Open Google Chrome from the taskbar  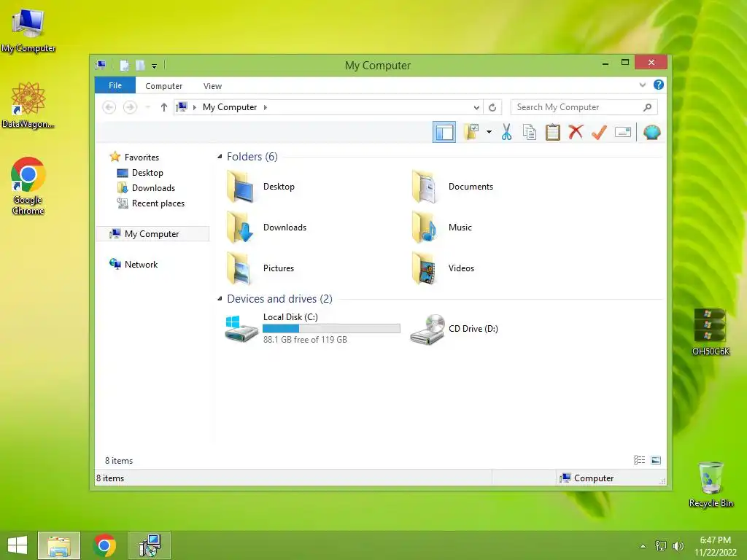click(104, 545)
